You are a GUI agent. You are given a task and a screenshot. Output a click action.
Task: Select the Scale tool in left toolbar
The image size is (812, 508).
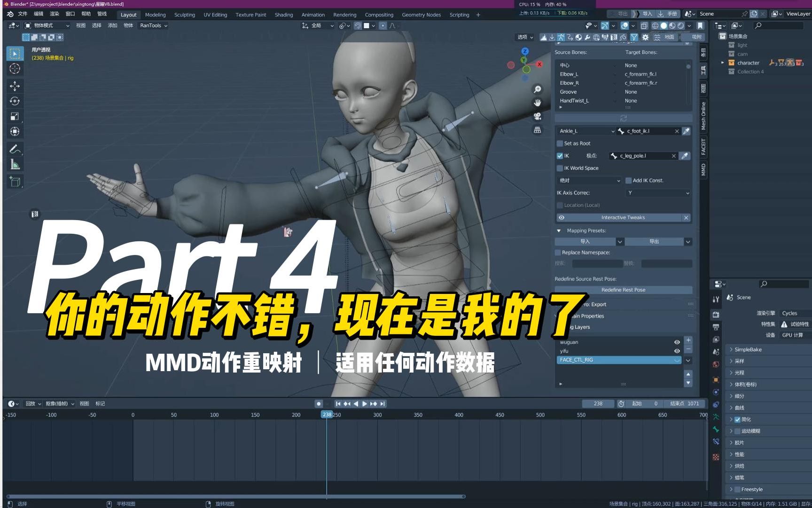(x=15, y=116)
